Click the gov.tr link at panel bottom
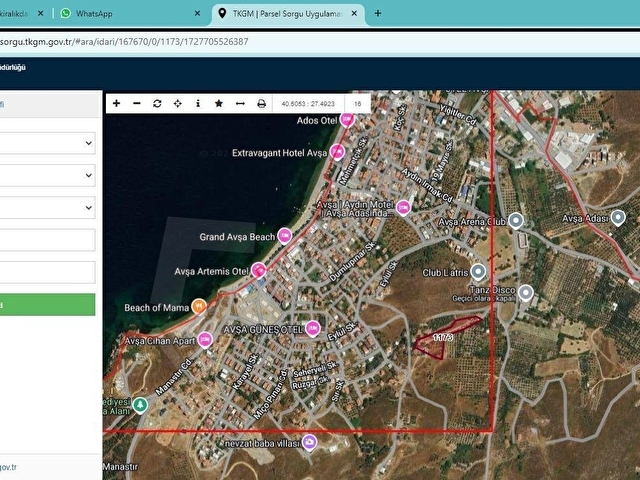 point(8,467)
